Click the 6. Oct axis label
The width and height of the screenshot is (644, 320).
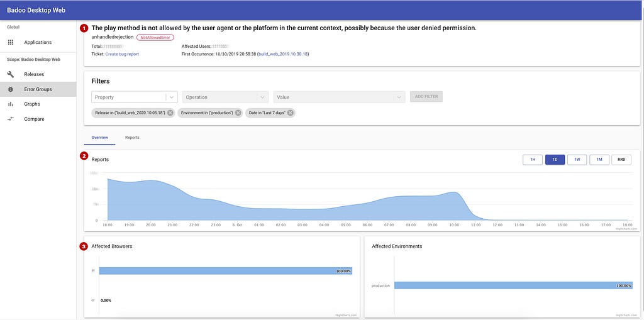(238, 225)
